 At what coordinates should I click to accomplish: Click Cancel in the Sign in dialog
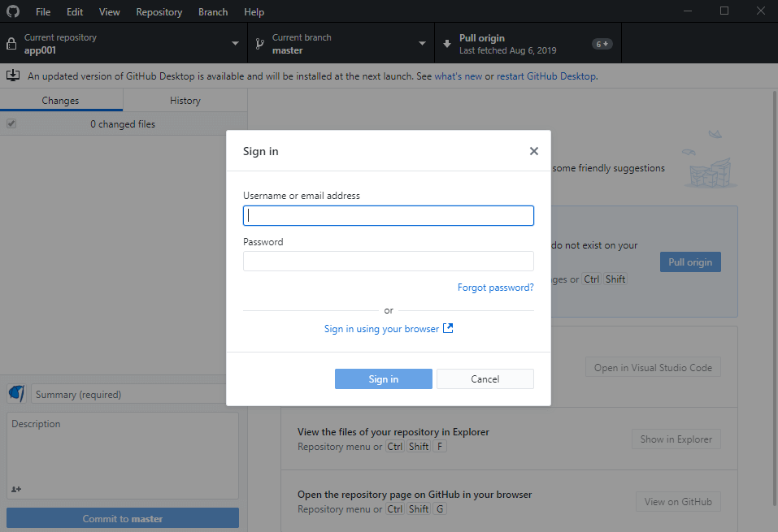tap(485, 378)
